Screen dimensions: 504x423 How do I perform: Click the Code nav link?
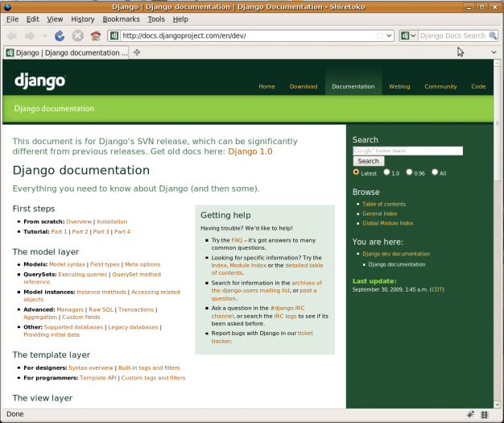(x=478, y=86)
